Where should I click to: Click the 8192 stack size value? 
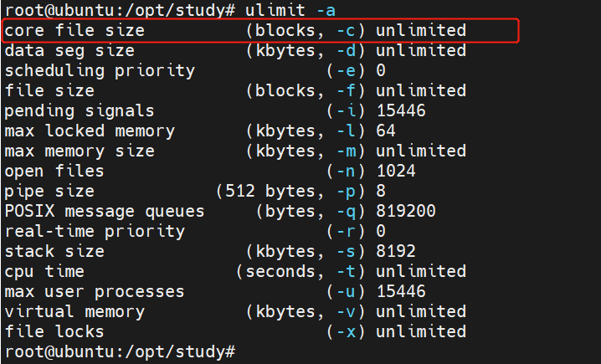pyautogui.click(x=396, y=252)
